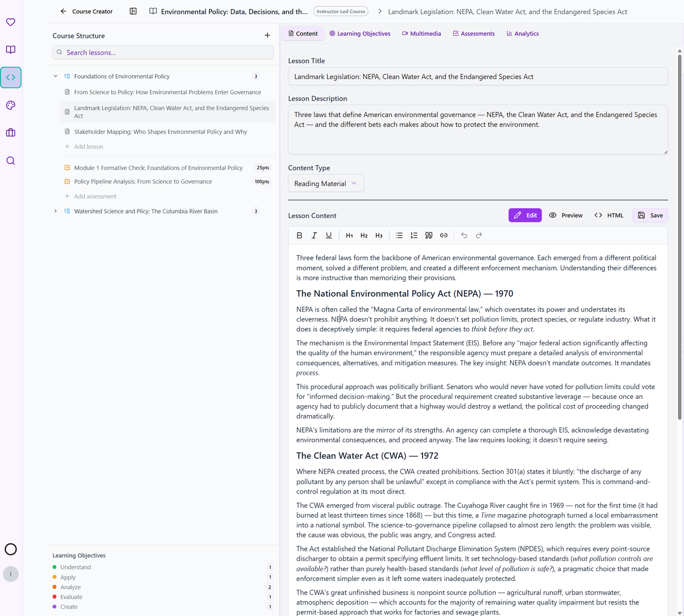Viewport: 684px width, 616px height.
Task: Open the user avatar in sidebar
Action: (11, 574)
